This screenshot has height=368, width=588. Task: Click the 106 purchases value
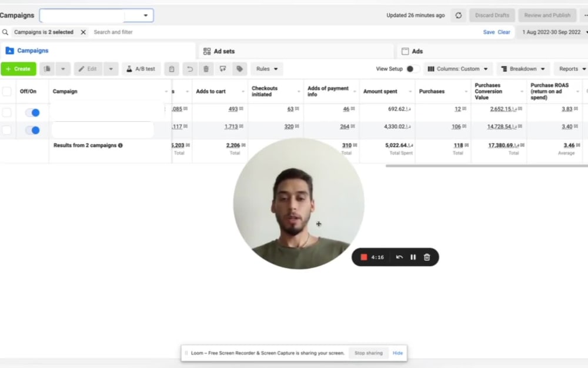pyautogui.click(x=456, y=127)
